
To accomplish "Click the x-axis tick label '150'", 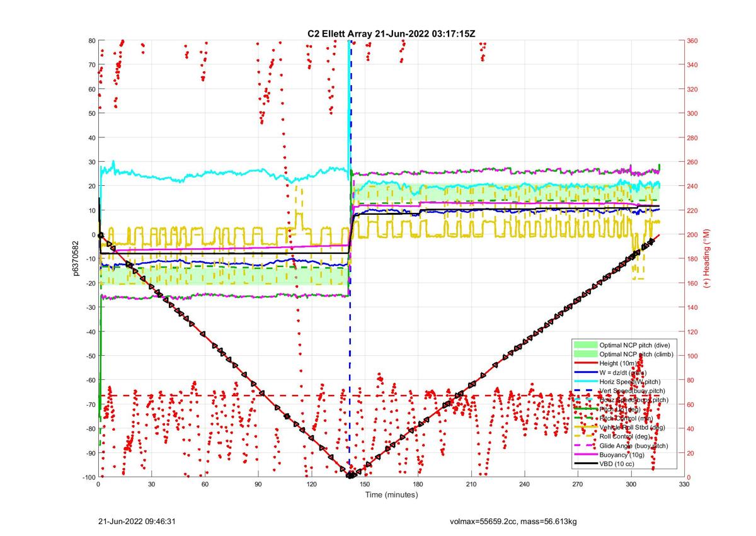I will 365,485.
